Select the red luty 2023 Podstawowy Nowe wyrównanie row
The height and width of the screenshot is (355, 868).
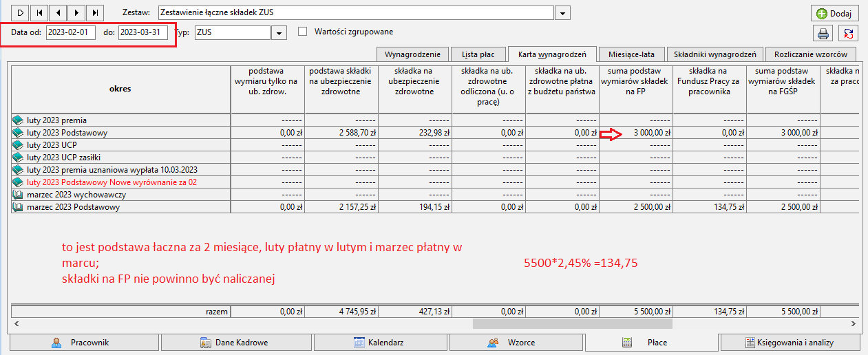click(112, 182)
